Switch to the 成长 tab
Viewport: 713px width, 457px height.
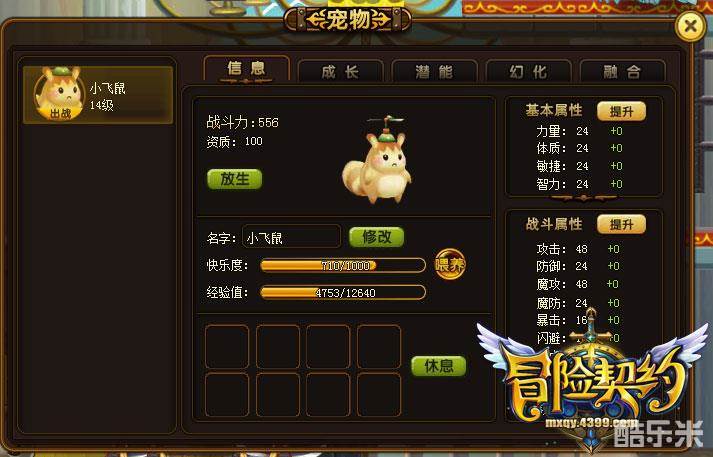tap(340, 72)
